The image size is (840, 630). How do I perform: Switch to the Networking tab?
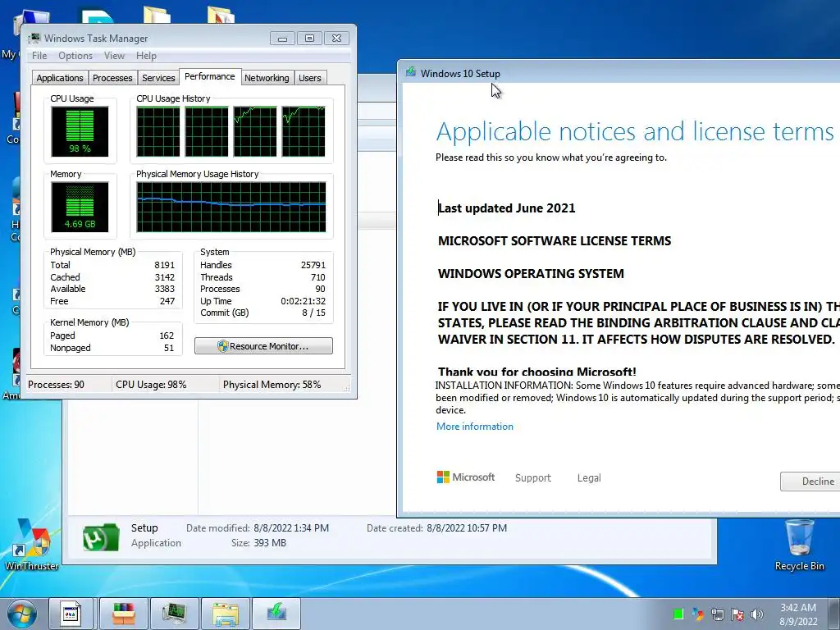(x=267, y=78)
